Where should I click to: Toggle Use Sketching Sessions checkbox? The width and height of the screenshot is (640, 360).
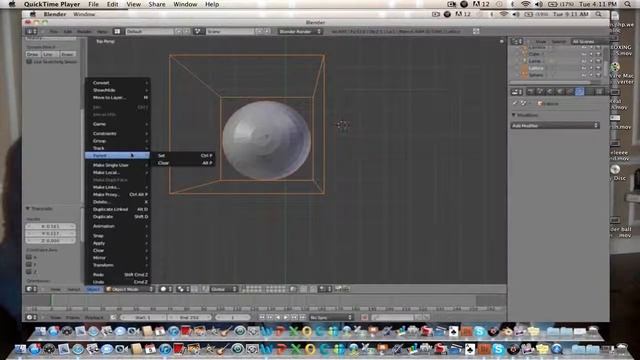click(29, 62)
